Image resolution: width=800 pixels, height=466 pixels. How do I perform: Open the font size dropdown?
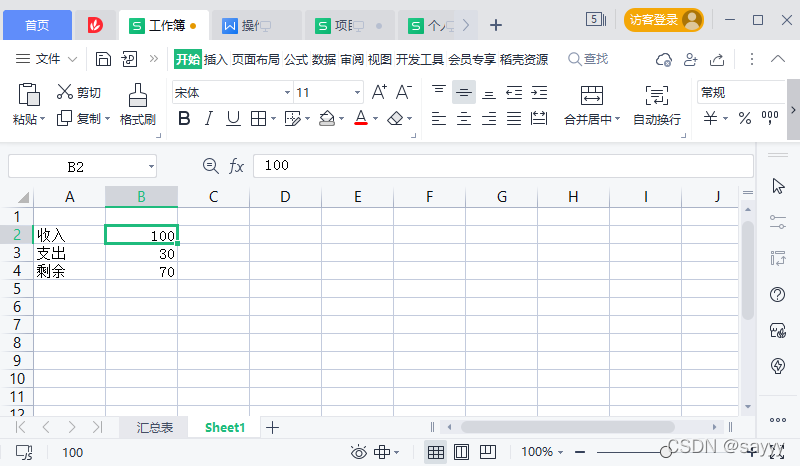(357, 92)
